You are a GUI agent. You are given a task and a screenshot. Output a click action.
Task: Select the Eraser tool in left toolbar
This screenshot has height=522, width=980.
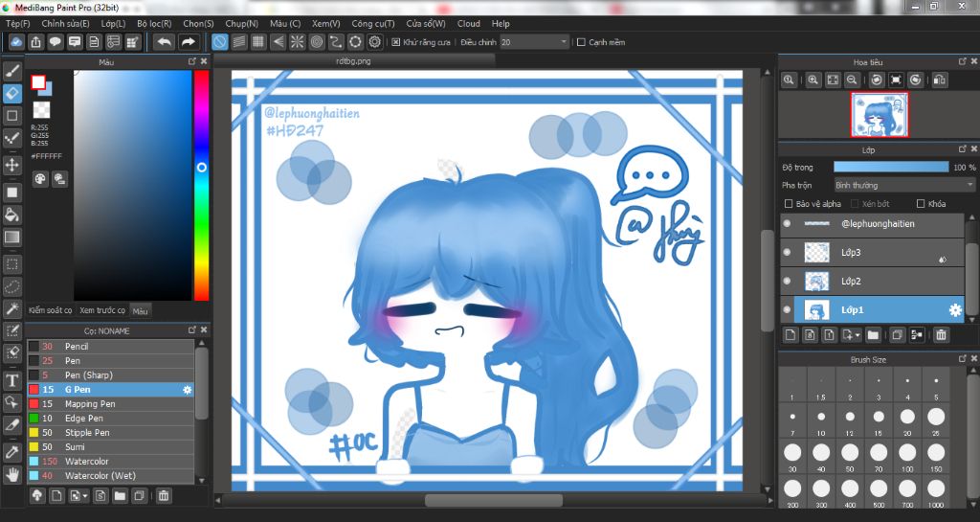[x=11, y=93]
